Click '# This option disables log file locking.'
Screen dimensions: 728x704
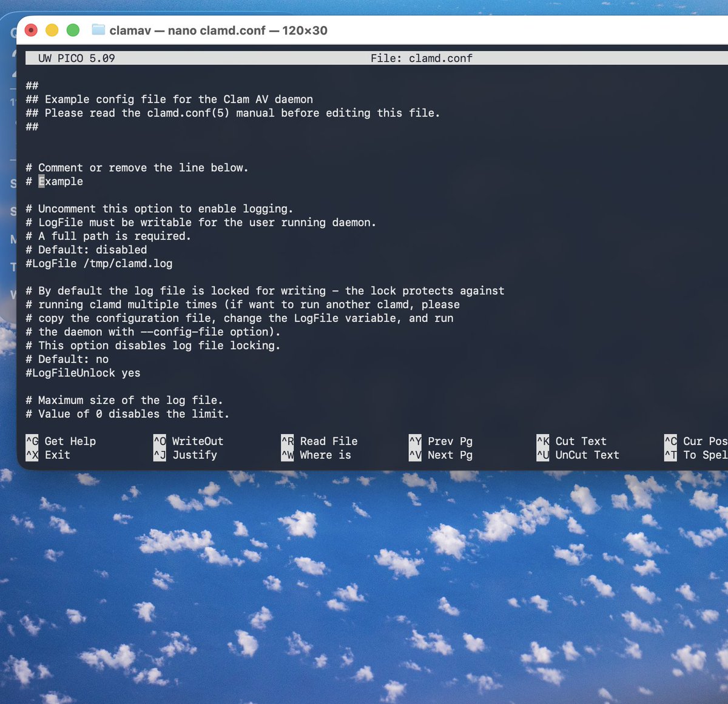(x=153, y=346)
